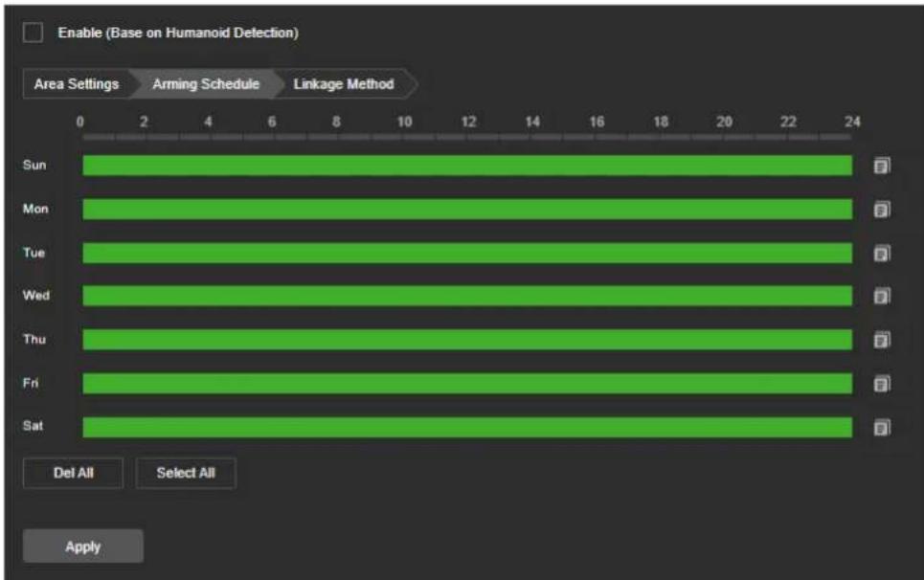Select the Sat green schedule bar
924x580 pixels.
467,427
